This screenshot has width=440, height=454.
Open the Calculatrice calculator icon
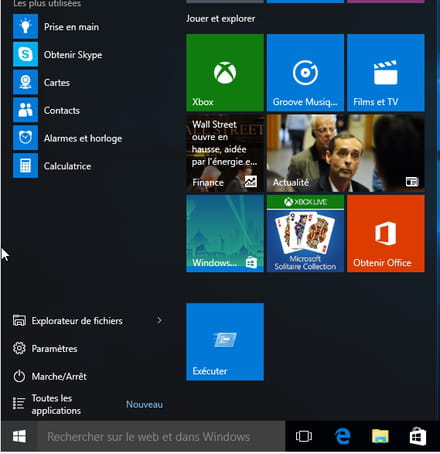click(x=25, y=166)
